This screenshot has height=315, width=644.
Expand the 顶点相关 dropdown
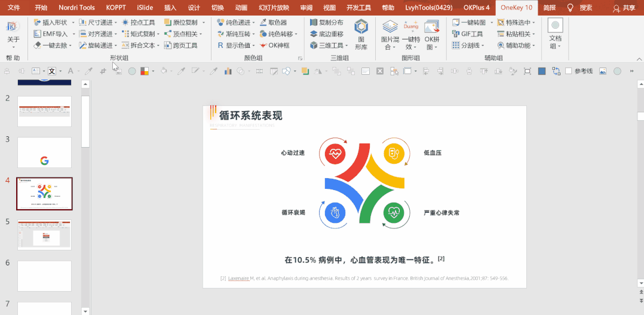201,34
